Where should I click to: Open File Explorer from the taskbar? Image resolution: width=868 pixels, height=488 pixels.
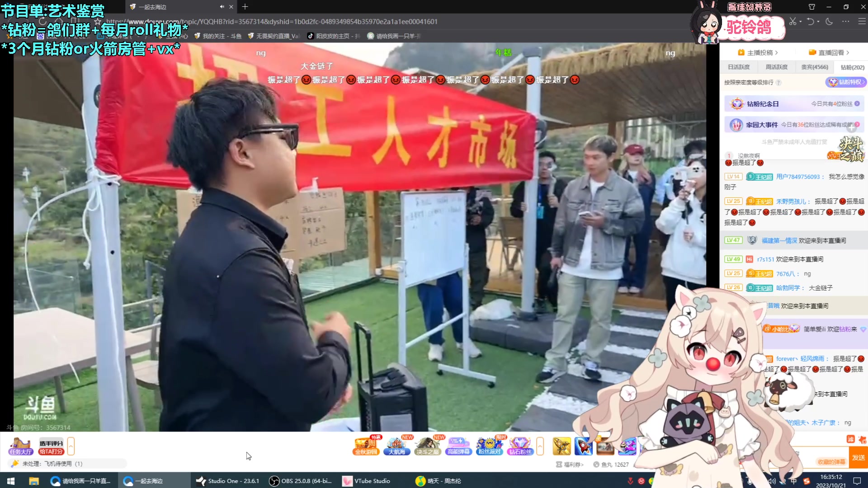[x=34, y=481]
